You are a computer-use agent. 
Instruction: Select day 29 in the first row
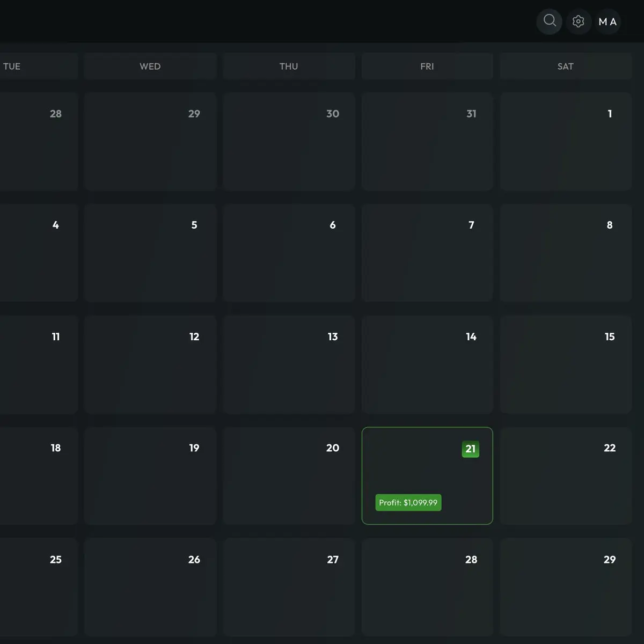click(x=150, y=141)
